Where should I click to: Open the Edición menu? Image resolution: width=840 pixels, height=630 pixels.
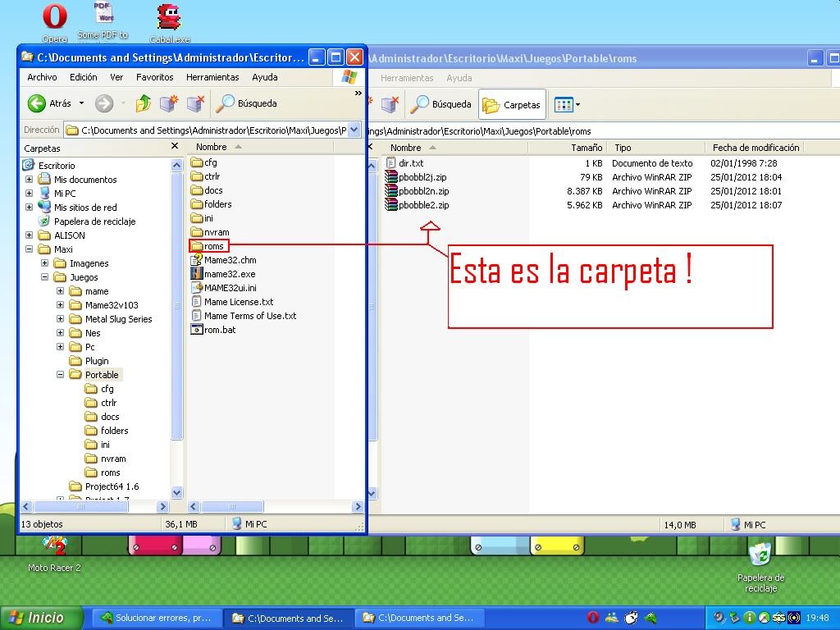click(x=83, y=77)
